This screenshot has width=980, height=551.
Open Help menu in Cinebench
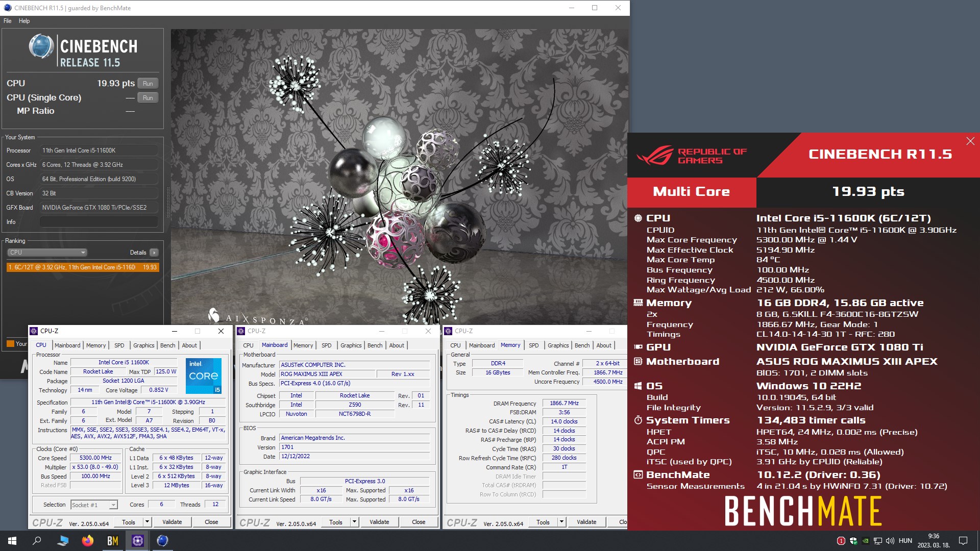[x=24, y=21]
